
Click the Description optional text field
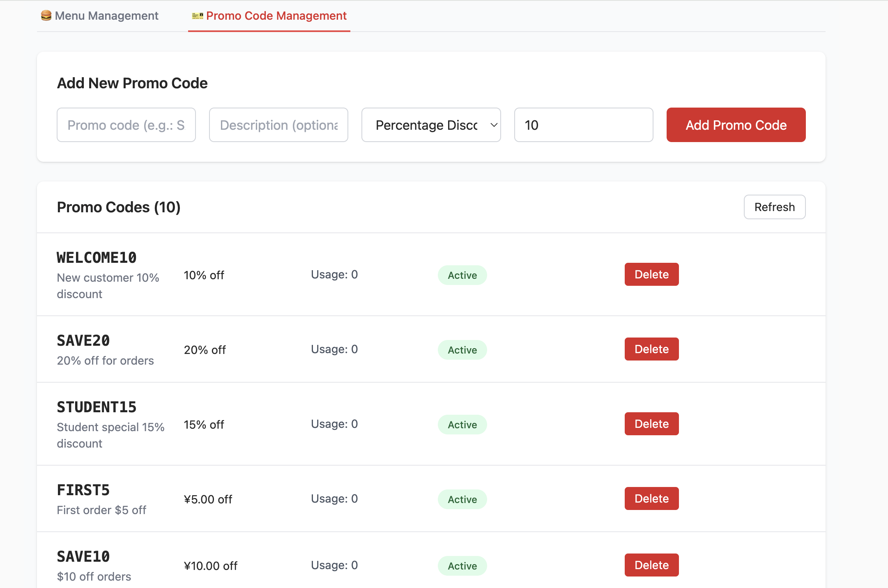[278, 125]
